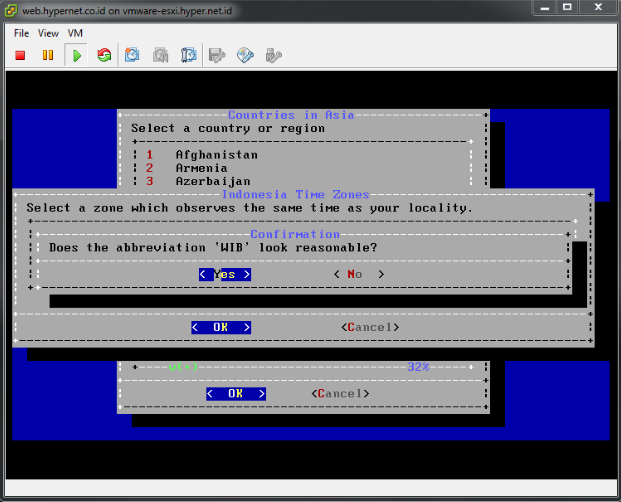
Task: Choose No in the Confirmation dialog
Action: pyautogui.click(x=359, y=274)
